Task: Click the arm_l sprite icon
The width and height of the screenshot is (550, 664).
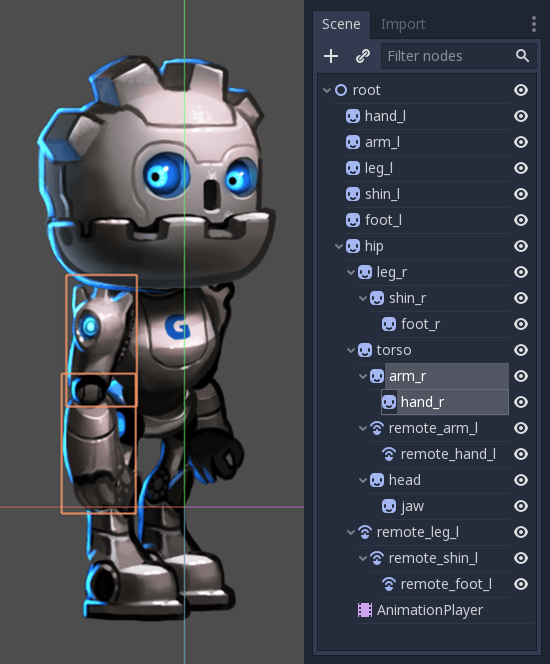Action: (x=353, y=142)
